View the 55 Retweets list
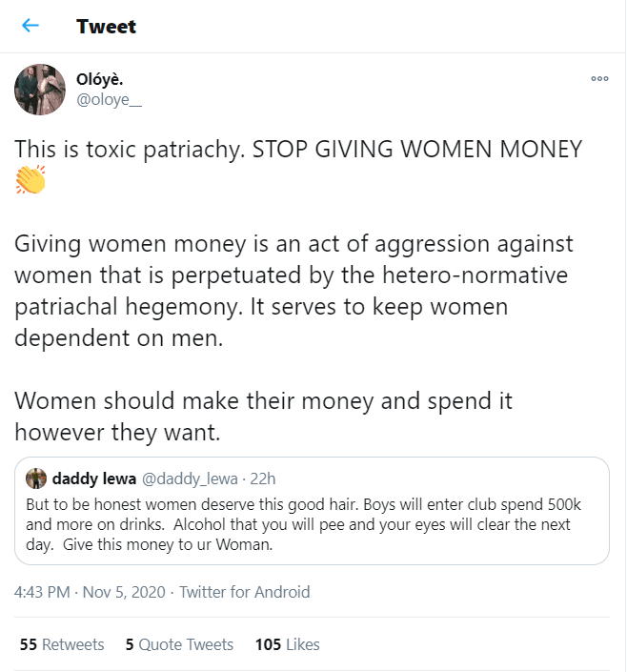627x672 pixels. coord(62,644)
